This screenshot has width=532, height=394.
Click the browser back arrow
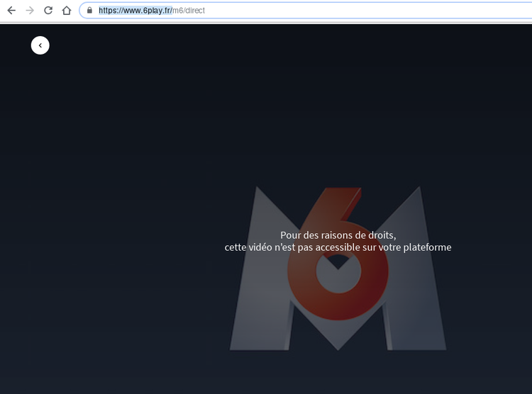pos(11,11)
